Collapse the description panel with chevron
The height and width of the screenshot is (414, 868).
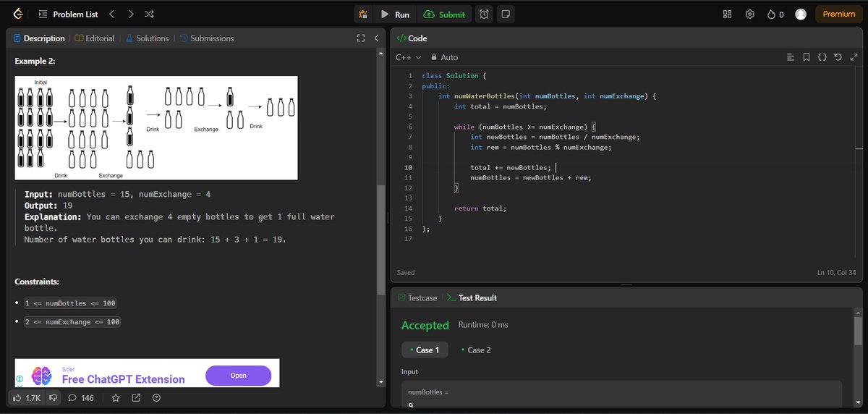pos(376,38)
